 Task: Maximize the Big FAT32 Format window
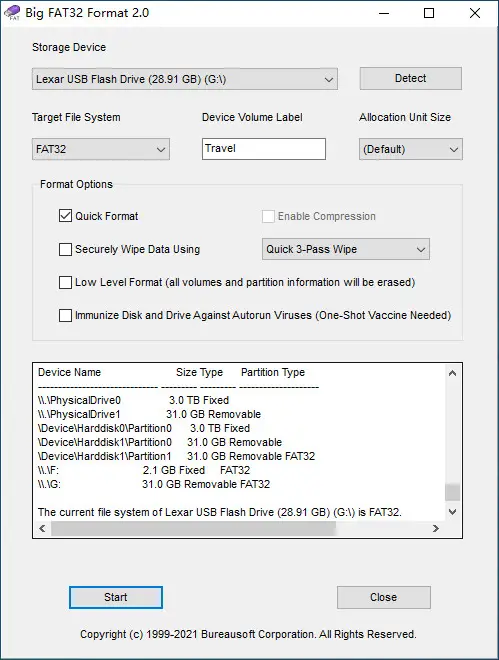tap(429, 13)
